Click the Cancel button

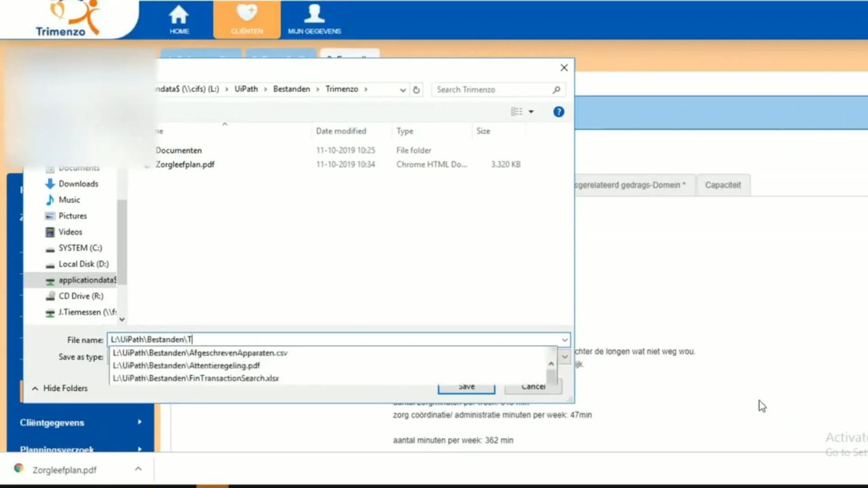click(x=533, y=386)
